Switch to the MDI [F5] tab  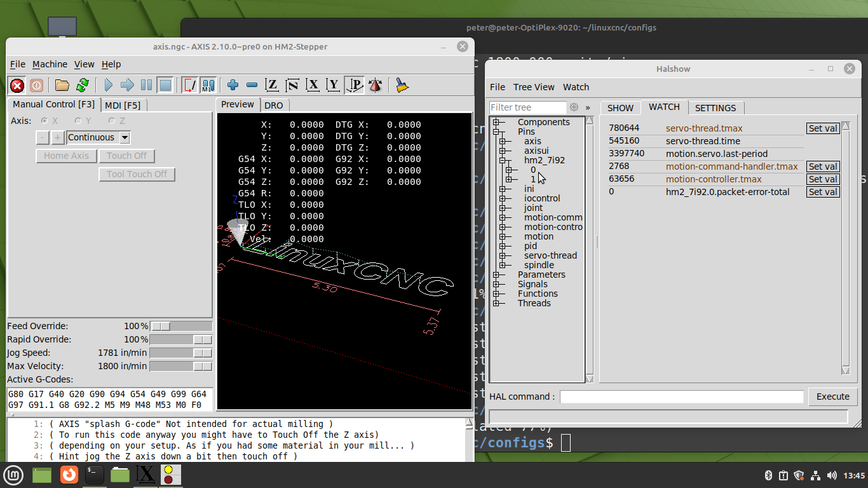coord(123,105)
